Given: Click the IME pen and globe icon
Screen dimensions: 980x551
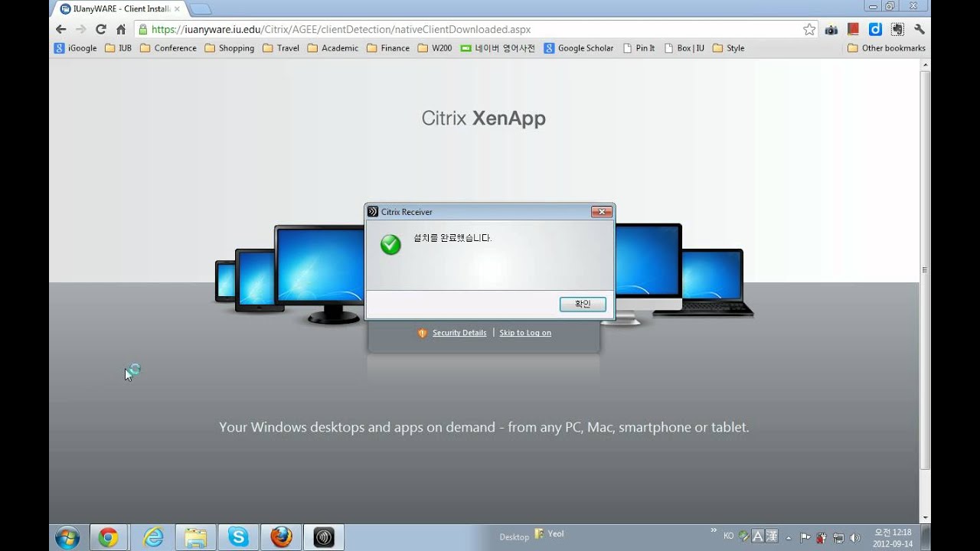Looking at the screenshot, I should click(x=743, y=536).
